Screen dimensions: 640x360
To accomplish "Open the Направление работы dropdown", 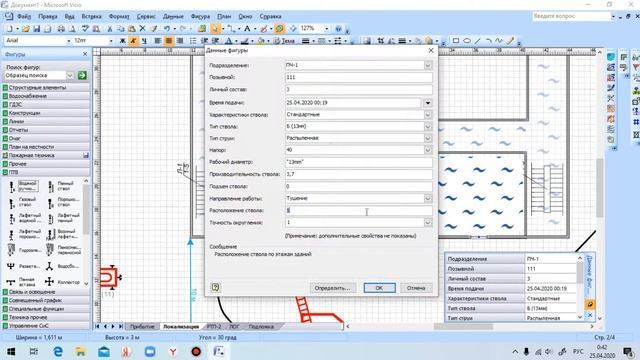I will pos(428,198).
